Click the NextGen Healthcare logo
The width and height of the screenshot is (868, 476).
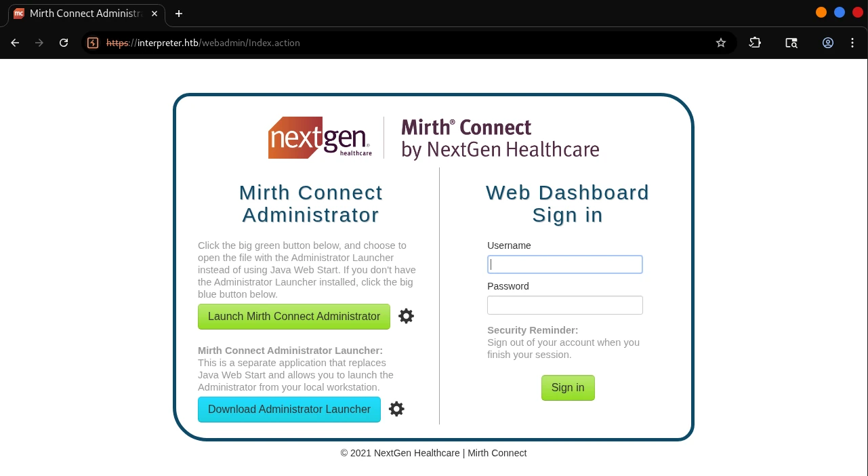pyautogui.click(x=320, y=138)
